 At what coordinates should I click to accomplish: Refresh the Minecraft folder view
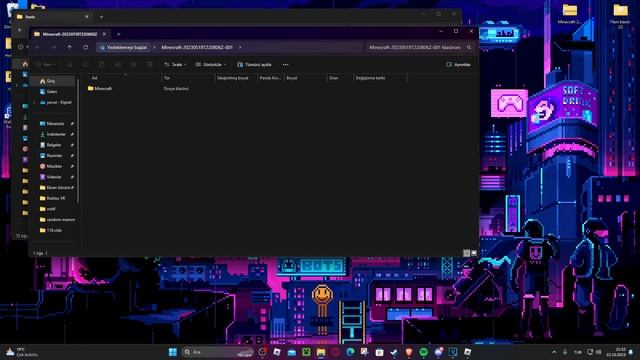86,47
